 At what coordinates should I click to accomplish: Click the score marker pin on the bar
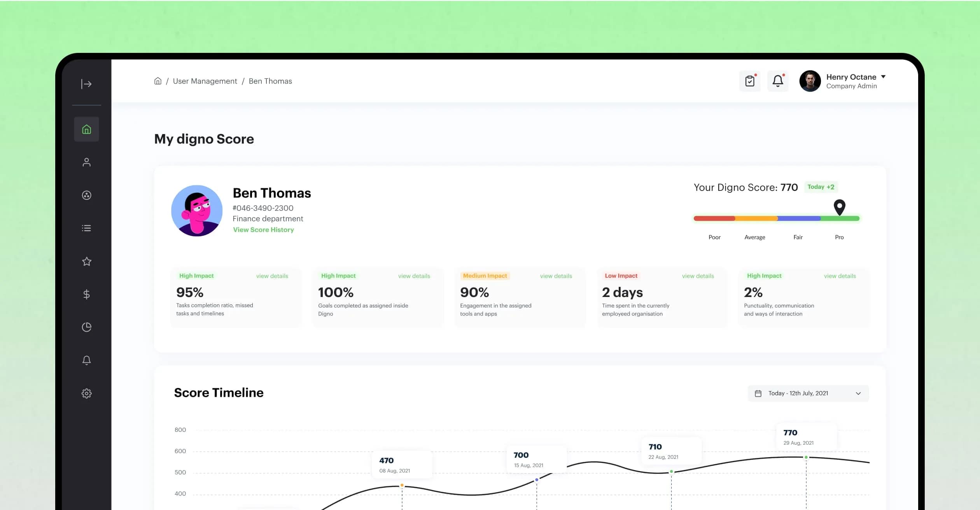[x=840, y=207]
